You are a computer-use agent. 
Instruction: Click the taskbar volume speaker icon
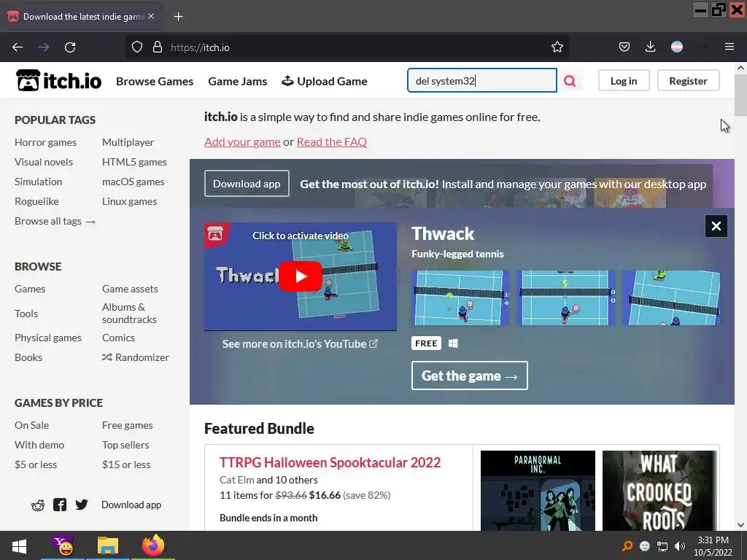(x=680, y=546)
